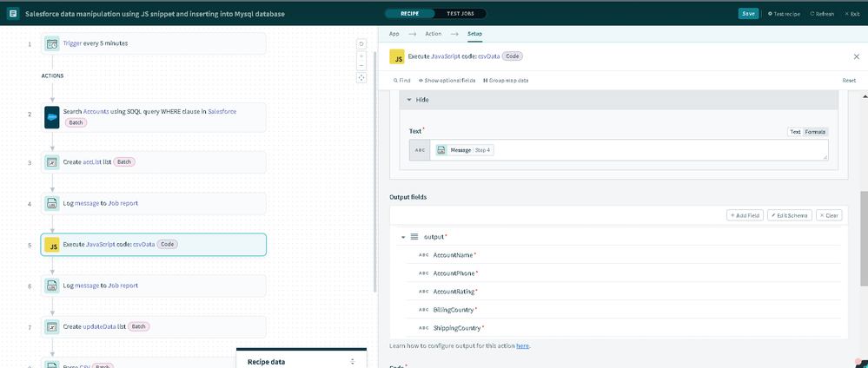The width and height of the screenshot is (868, 368).
Task: Select the Formula input mode
Action: coord(815,132)
